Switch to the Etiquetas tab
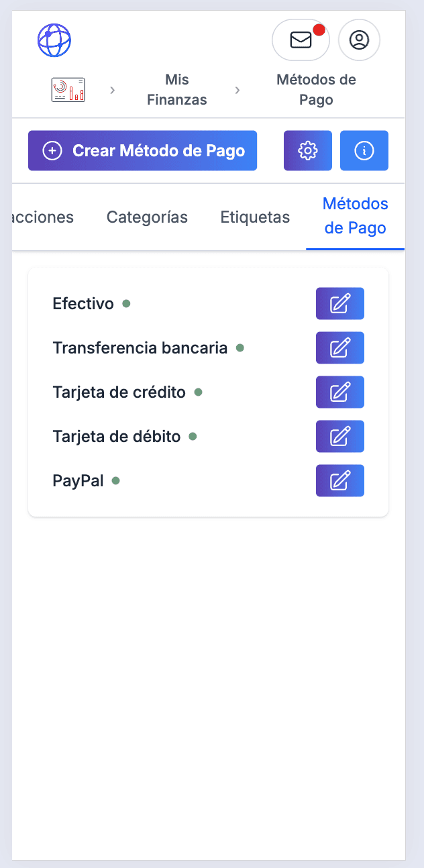The image size is (424, 868). click(x=255, y=217)
